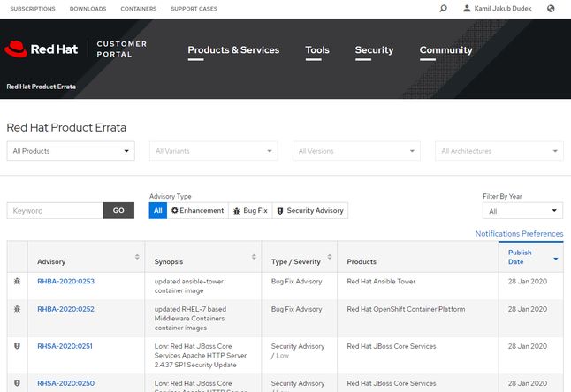The image size is (571, 392).
Task: Open the Community menu
Action: [x=445, y=49]
